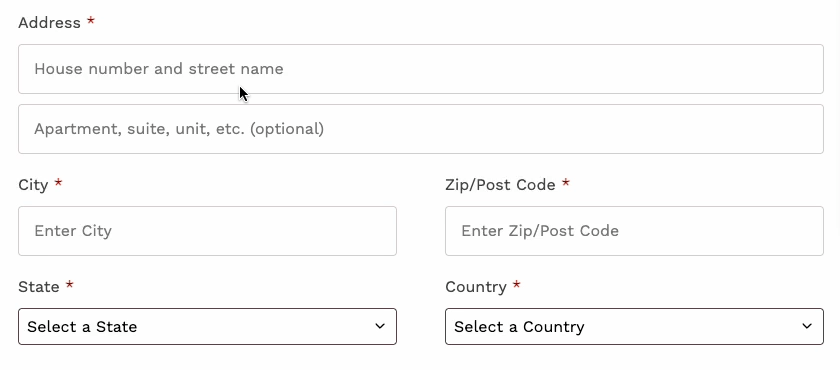Click the red asterisk beside City
840x370 pixels.
pos(58,183)
